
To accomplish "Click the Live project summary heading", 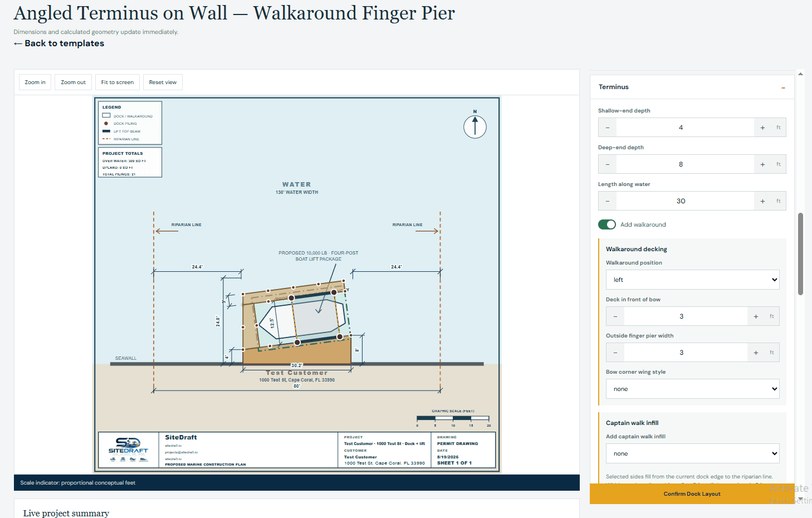I will click(66, 513).
